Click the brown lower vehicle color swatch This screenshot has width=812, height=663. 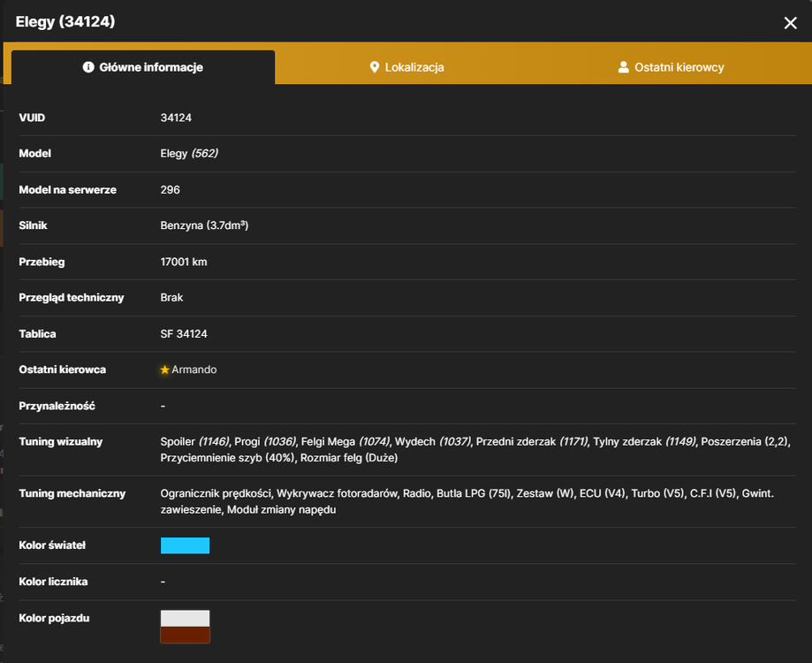(185, 635)
